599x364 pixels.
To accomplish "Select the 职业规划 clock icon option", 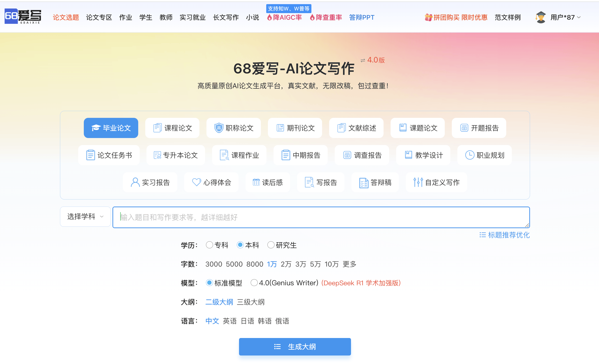I will (x=470, y=155).
